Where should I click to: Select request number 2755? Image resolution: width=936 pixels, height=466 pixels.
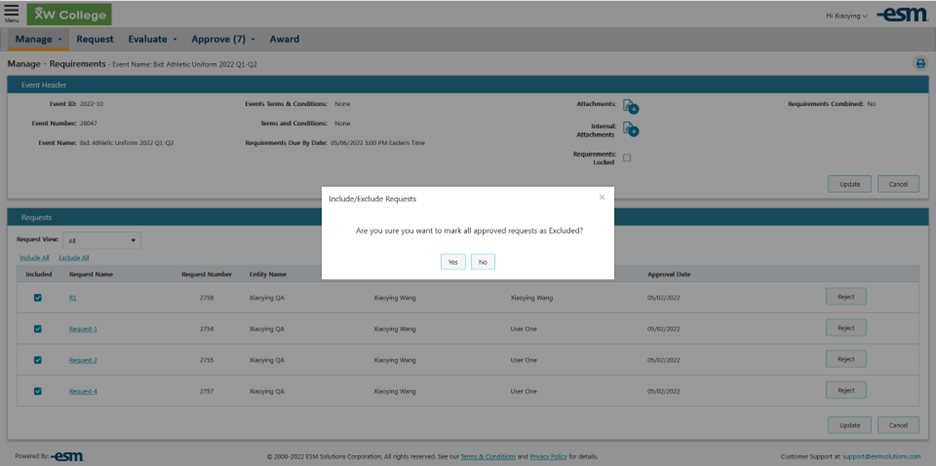pyautogui.click(x=207, y=360)
